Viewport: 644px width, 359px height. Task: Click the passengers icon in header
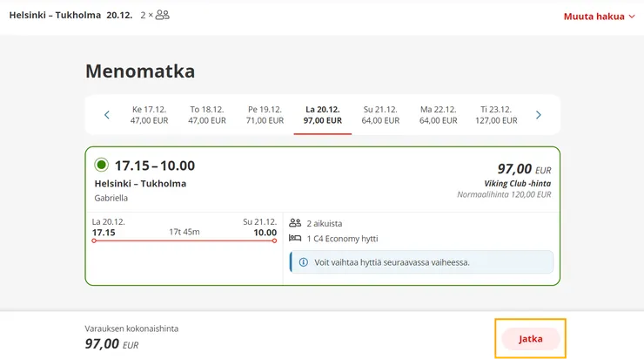point(162,15)
